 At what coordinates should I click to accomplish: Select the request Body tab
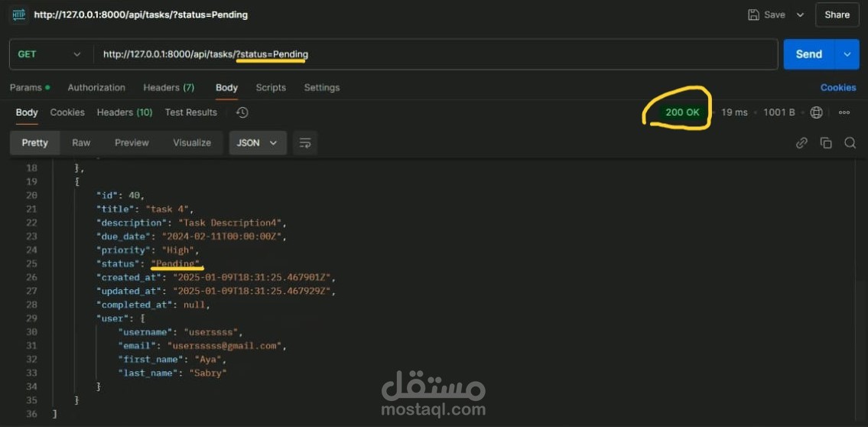(x=226, y=87)
